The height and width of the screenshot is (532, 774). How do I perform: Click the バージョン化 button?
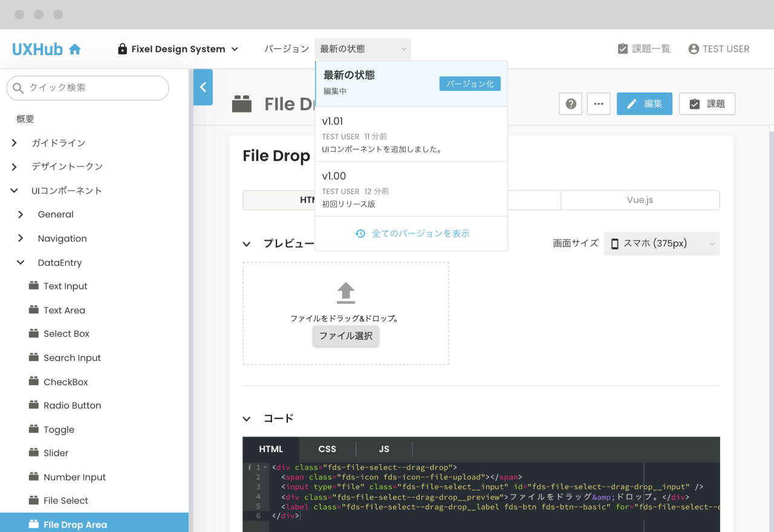pyautogui.click(x=470, y=84)
